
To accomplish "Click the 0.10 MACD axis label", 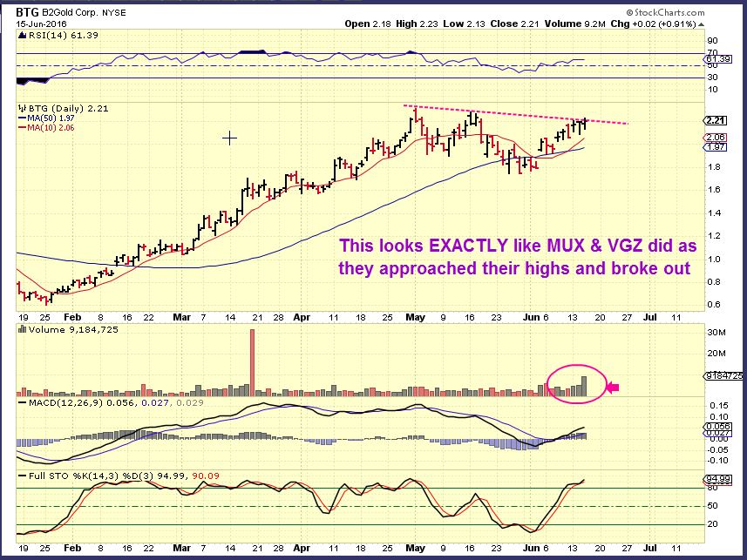I will pos(718,417).
